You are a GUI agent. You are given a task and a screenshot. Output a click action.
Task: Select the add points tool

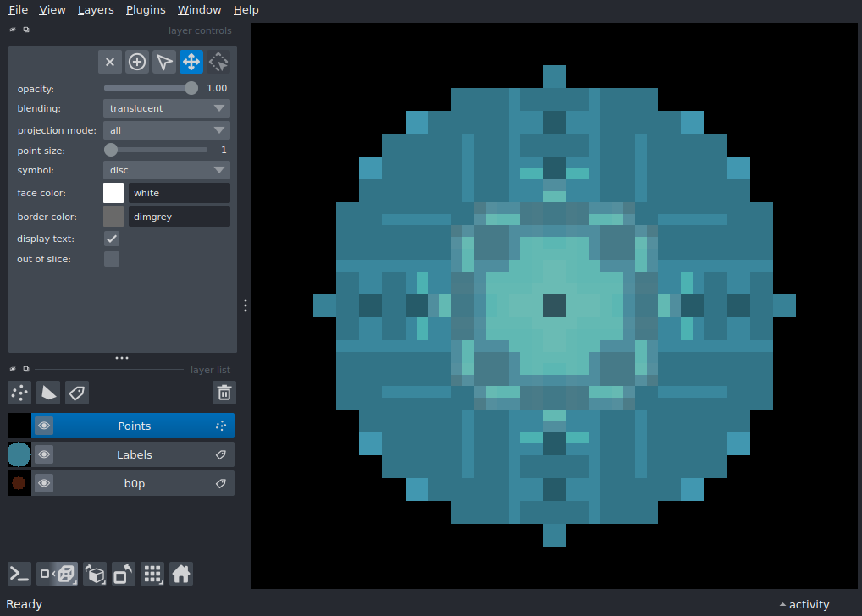(136, 61)
